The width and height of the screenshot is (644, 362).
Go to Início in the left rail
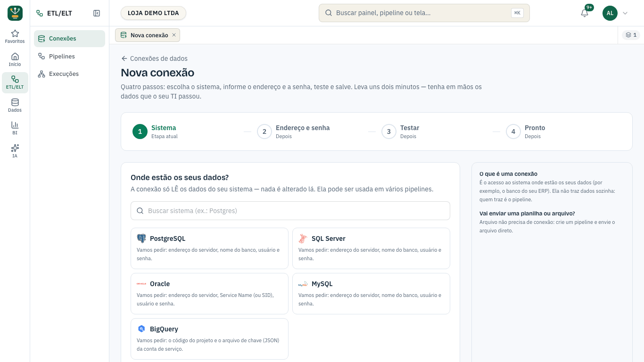point(15,59)
